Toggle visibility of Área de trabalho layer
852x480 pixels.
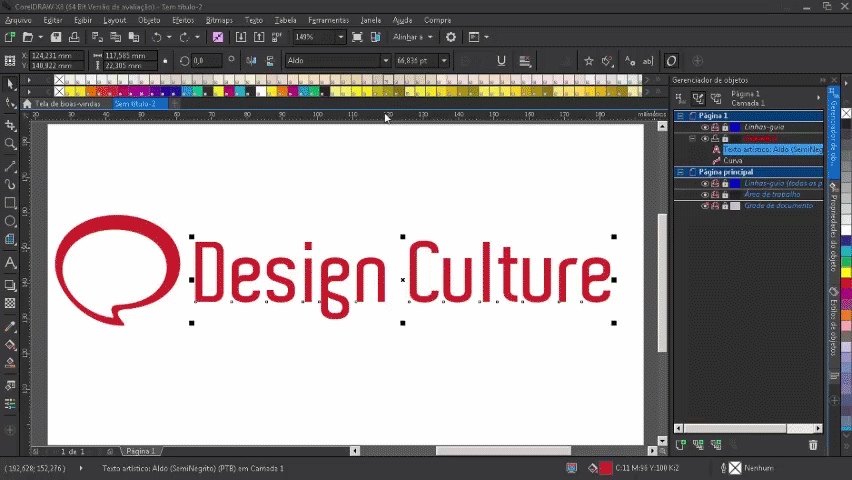click(x=704, y=194)
